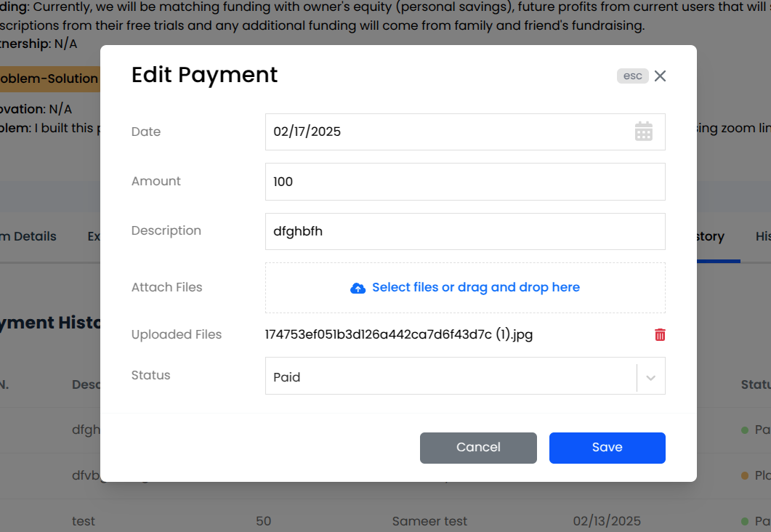This screenshot has height=532, width=771.
Task: Cancel editing the payment
Action: (478, 448)
